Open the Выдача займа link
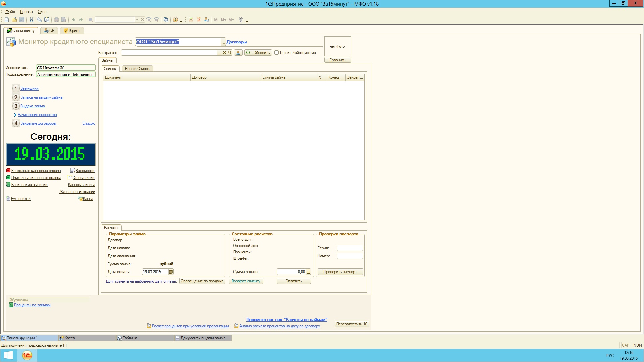This screenshot has height=362, width=644. pyautogui.click(x=33, y=106)
